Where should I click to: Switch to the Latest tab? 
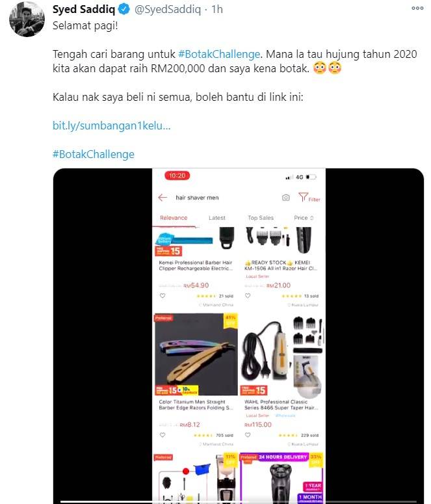(x=217, y=218)
